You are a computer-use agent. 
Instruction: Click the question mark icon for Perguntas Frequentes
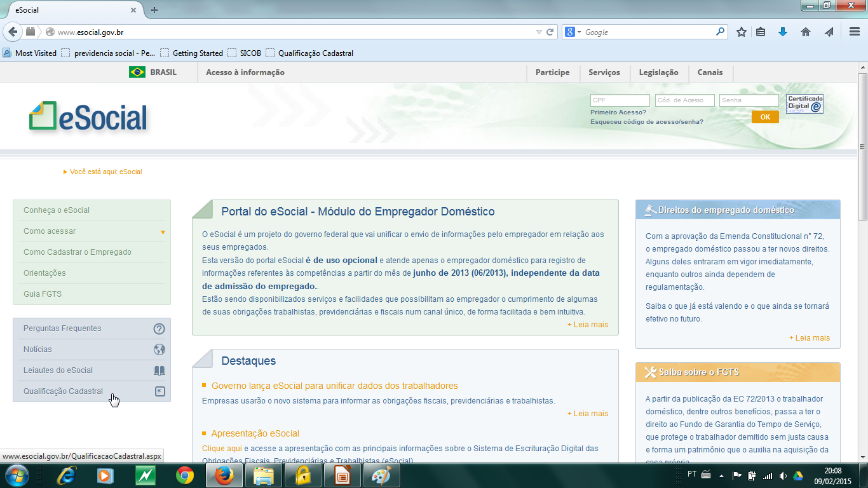tap(159, 329)
